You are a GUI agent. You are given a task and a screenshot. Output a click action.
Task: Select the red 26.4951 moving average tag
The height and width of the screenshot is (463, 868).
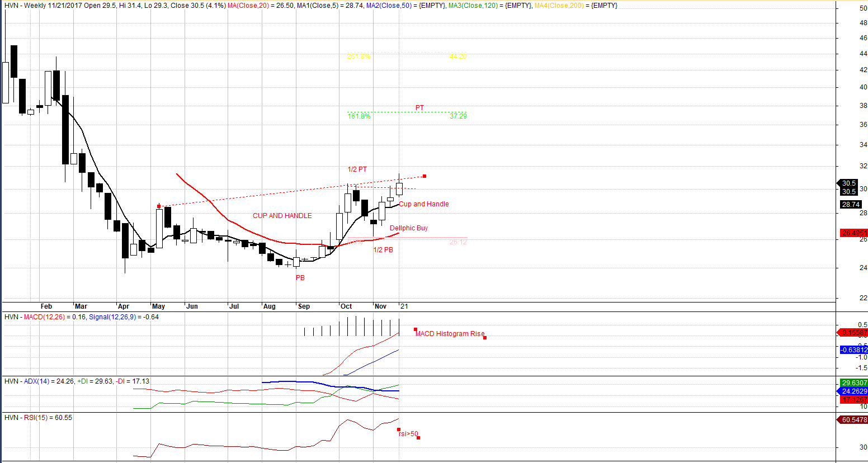[x=853, y=233]
